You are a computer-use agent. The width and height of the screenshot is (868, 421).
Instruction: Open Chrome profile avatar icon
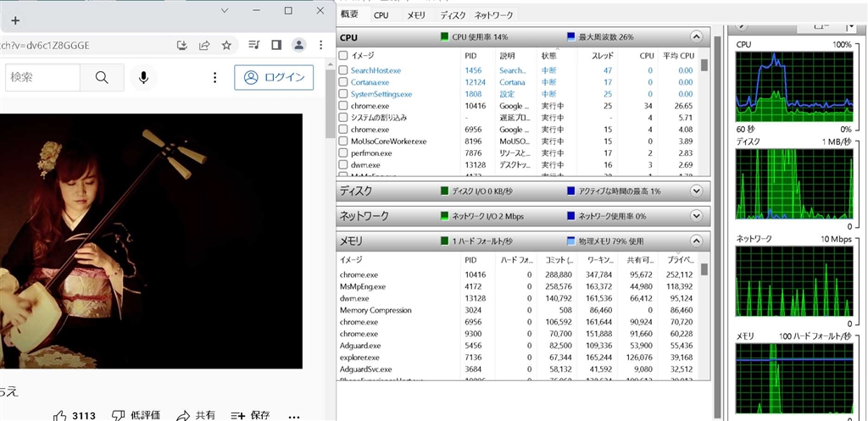pyautogui.click(x=299, y=46)
